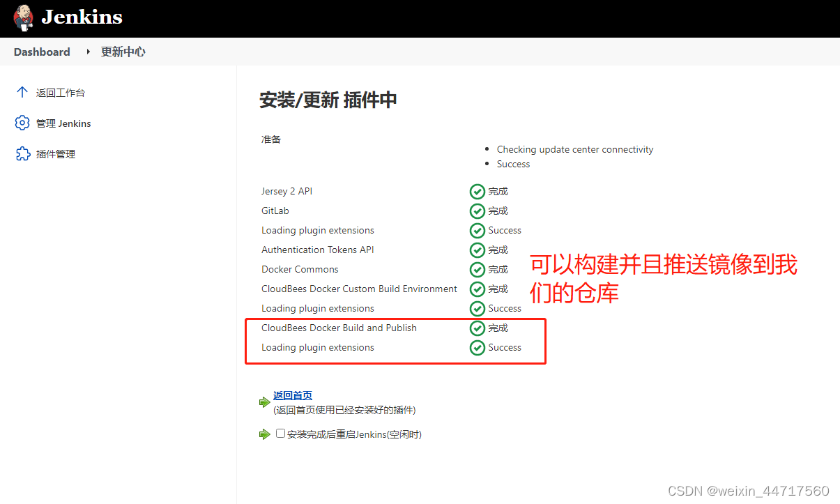
Task: Go to 返回工作台 in sidebar
Action: click(61, 93)
